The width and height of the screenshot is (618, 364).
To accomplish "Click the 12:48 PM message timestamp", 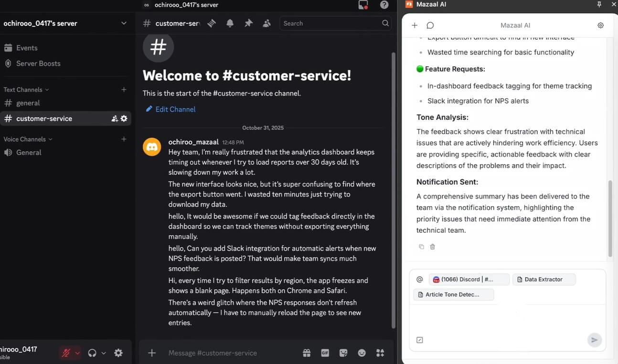I will [x=233, y=143].
